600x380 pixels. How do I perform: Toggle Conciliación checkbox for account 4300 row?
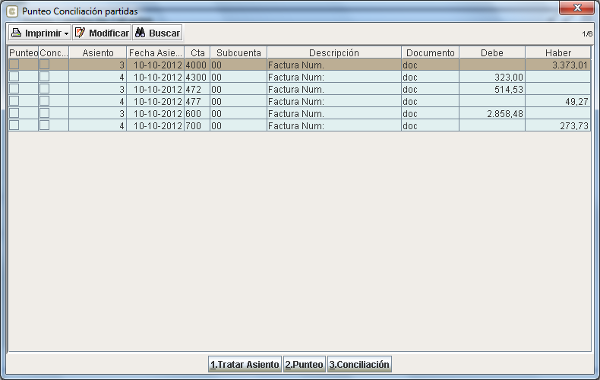pyautogui.click(x=44, y=77)
